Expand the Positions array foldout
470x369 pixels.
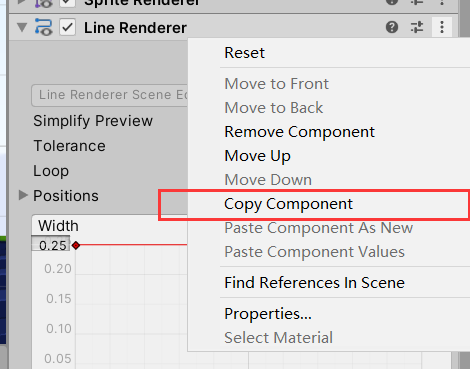23,195
